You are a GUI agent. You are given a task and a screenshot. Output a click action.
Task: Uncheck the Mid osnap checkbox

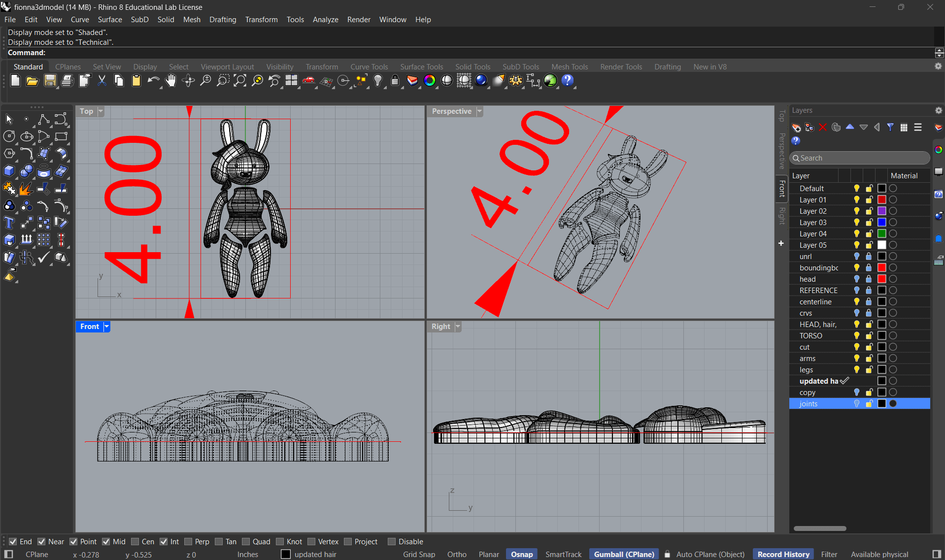click(106, 542)
